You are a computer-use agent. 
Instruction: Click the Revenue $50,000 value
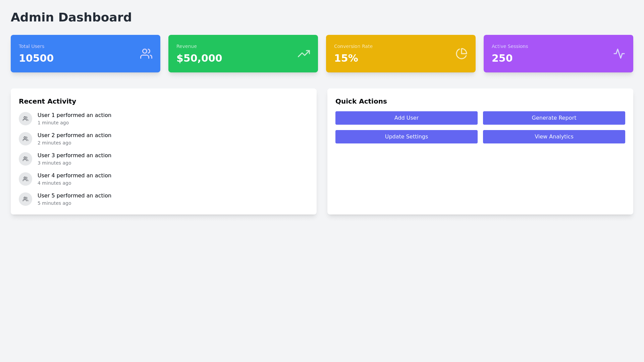[x=199, y=58]
